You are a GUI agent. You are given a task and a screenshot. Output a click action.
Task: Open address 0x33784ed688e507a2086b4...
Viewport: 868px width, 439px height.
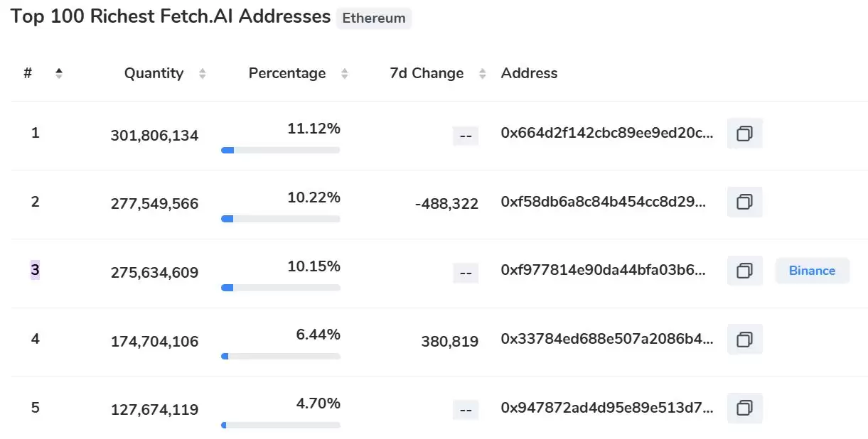pyautogui.click(x=606, y=339)
